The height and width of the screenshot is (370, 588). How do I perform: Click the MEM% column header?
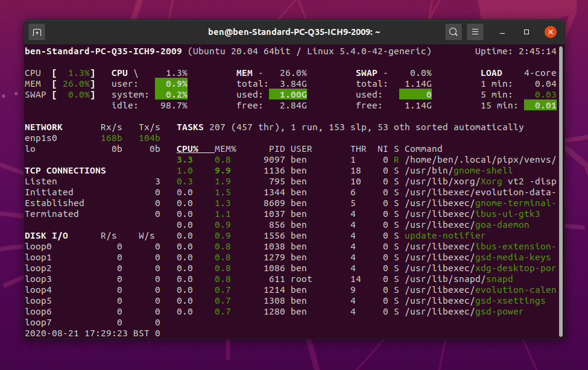(225, 149)
